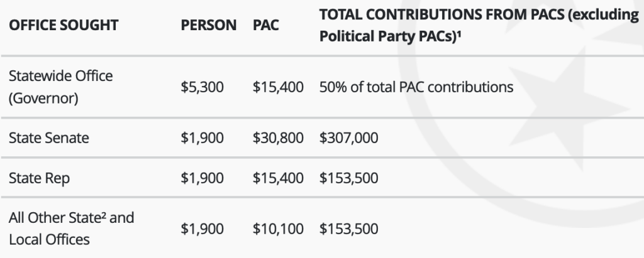This screenshot has height=258, width=644.
Task: Click the $307,000 total PAC value
Action: 348,138
